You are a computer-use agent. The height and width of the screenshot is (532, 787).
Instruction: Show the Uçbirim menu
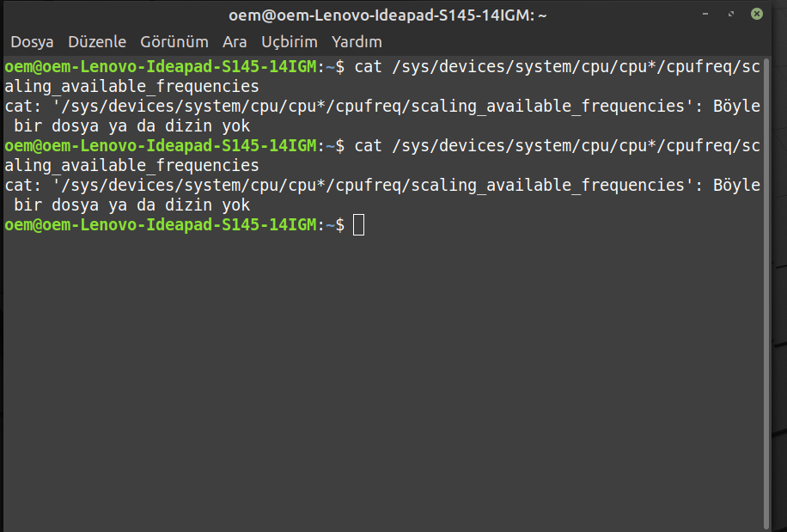pos(290,41)
